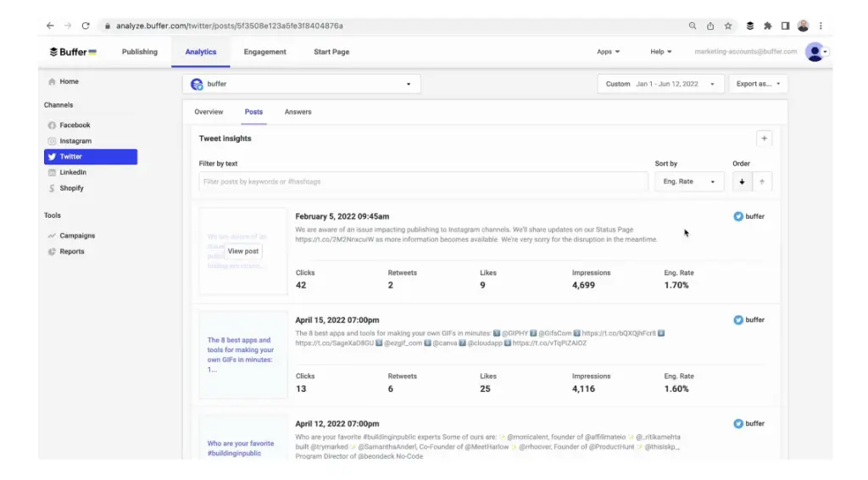Open the Buffer extension icon in toolbar
The height and width of the screenshot is (480, 868).
[750, 25]
